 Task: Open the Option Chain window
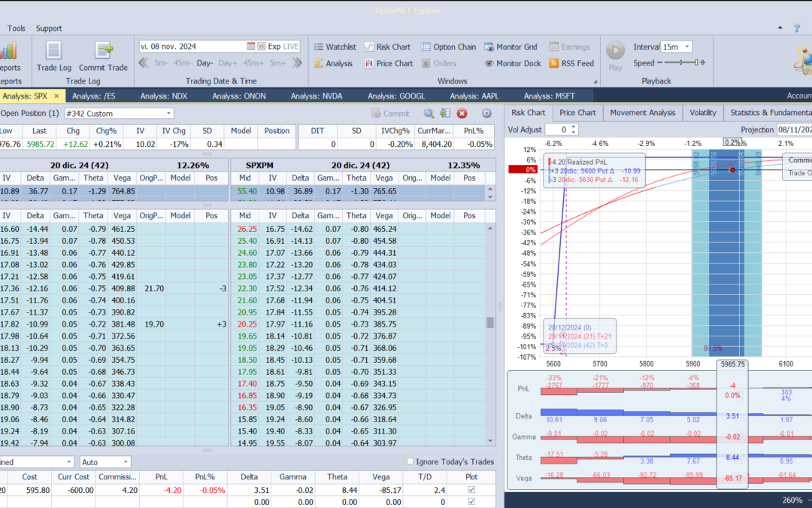(448, 47)
